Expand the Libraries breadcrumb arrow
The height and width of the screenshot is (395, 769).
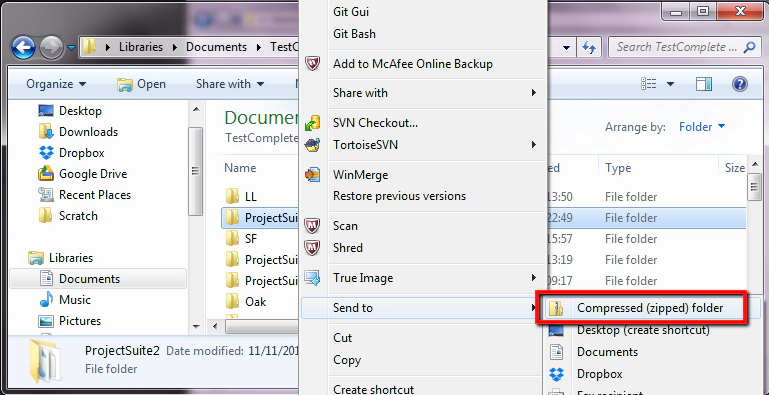pyautogui.click(x=175, y=47)
